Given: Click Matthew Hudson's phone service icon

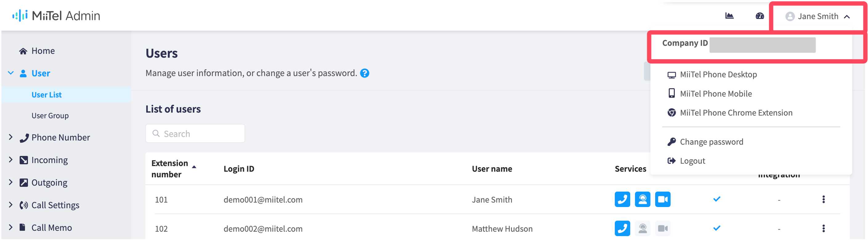Looking at the screenshot, I should tap(622, 229).
